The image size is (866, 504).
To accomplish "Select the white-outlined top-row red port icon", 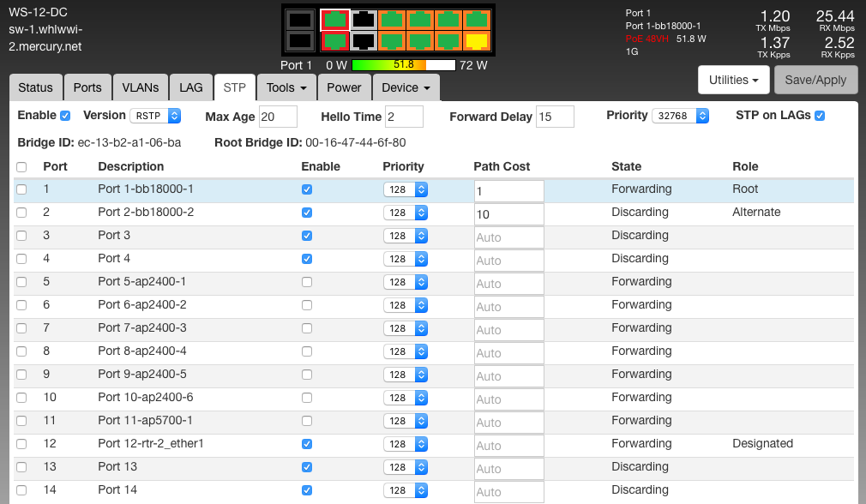I will 335,20.
